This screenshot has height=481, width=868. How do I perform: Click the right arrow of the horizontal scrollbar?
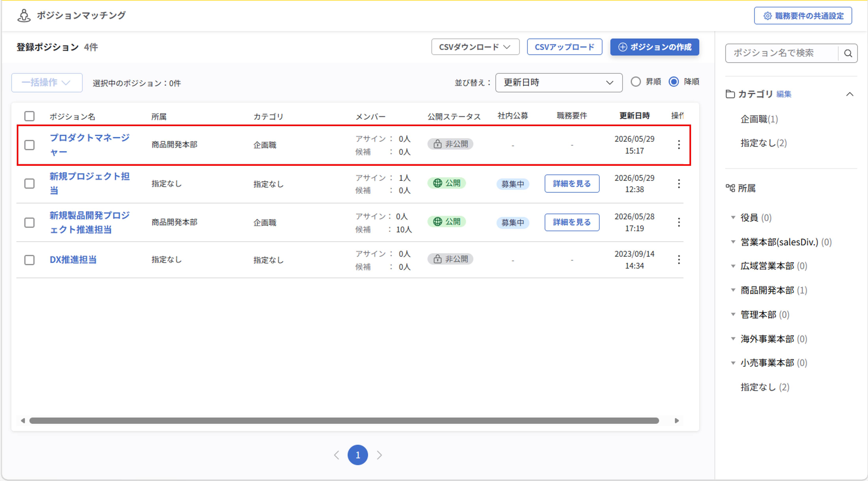677,421
